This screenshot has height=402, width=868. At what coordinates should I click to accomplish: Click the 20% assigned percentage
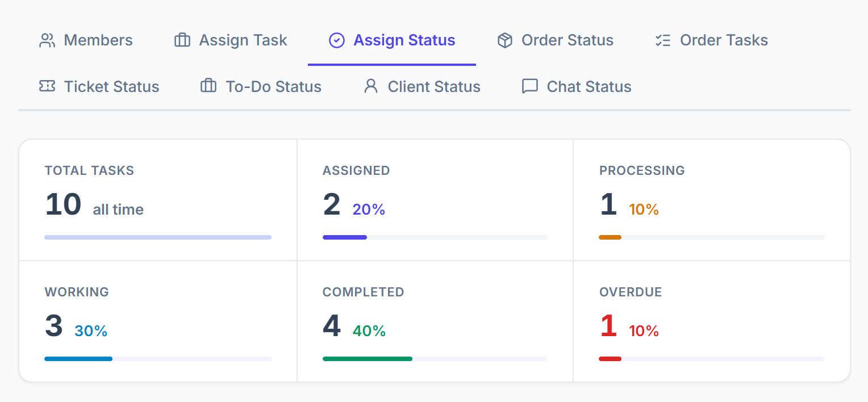point(369,210)
